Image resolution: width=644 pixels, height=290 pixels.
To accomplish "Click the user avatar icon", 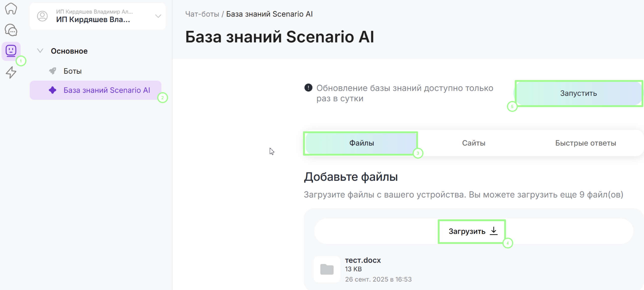I will point(42,16).
